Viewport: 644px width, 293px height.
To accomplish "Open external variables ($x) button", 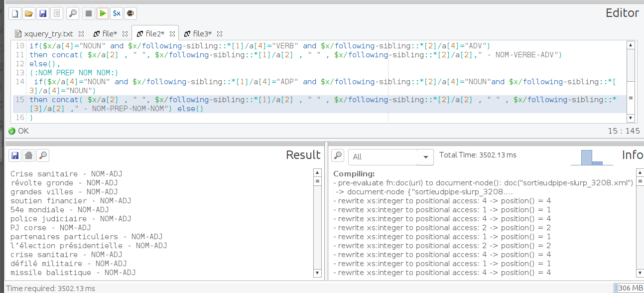I will coord(117,13).
